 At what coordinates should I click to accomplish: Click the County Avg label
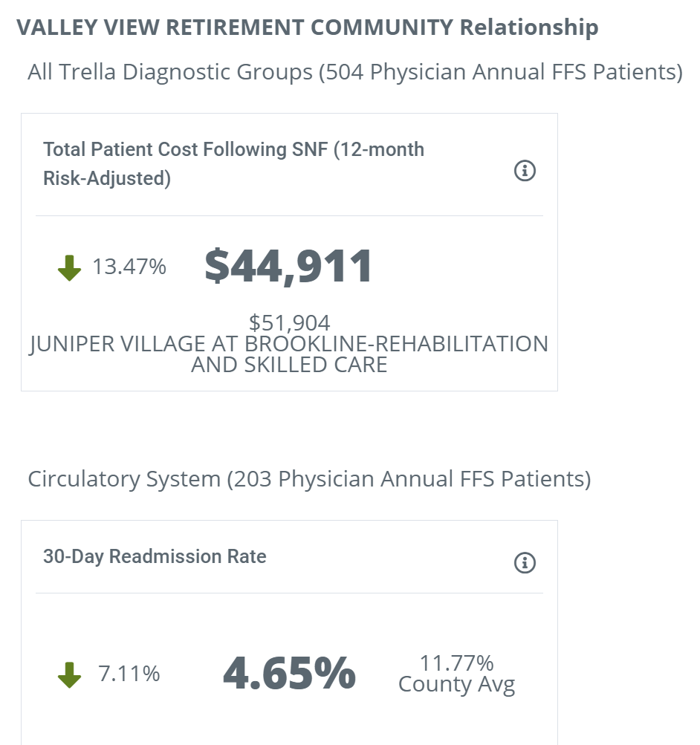[457, 685]
